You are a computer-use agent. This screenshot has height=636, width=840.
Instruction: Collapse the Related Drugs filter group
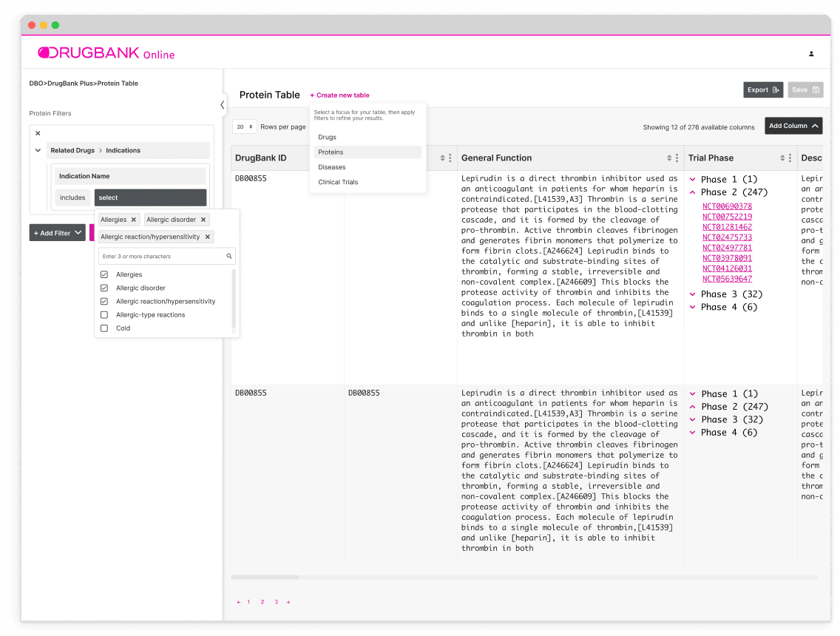coord(38,151)
